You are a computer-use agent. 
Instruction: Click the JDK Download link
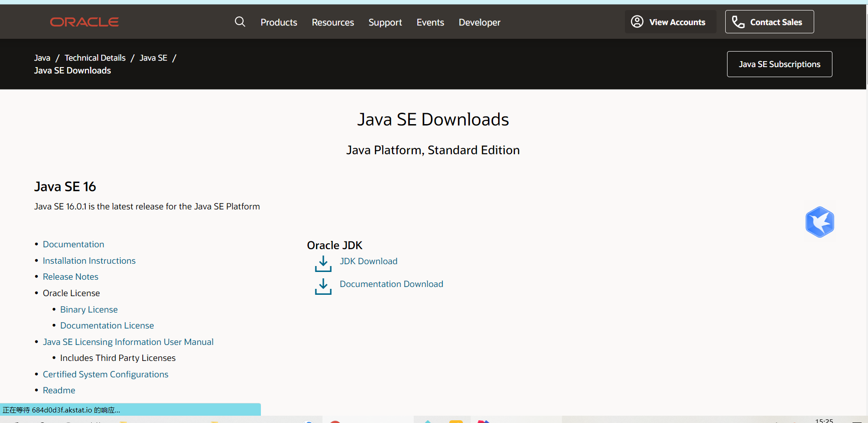coord(369,261)
